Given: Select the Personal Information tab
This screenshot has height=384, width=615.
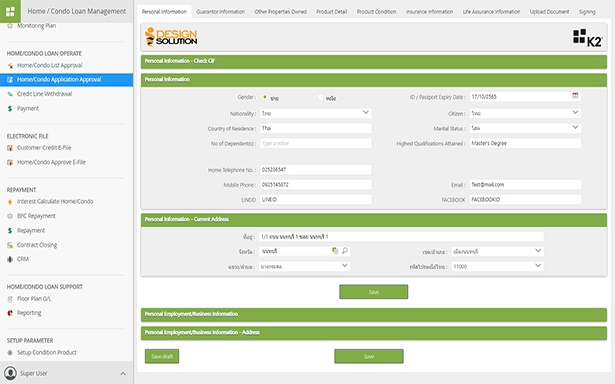Looking at the screenshot, I should click(x=164, y=12).
